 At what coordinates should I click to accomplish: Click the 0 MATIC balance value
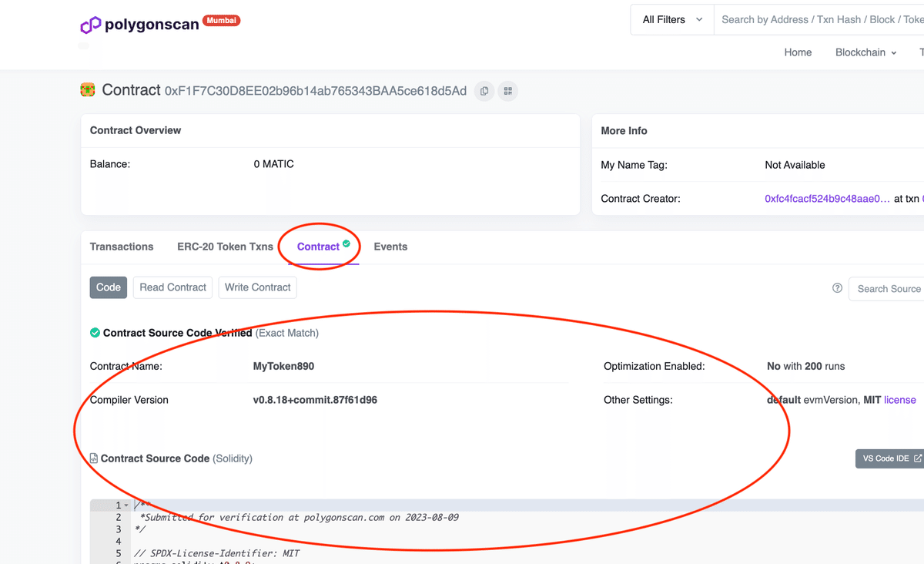point(273,164)
